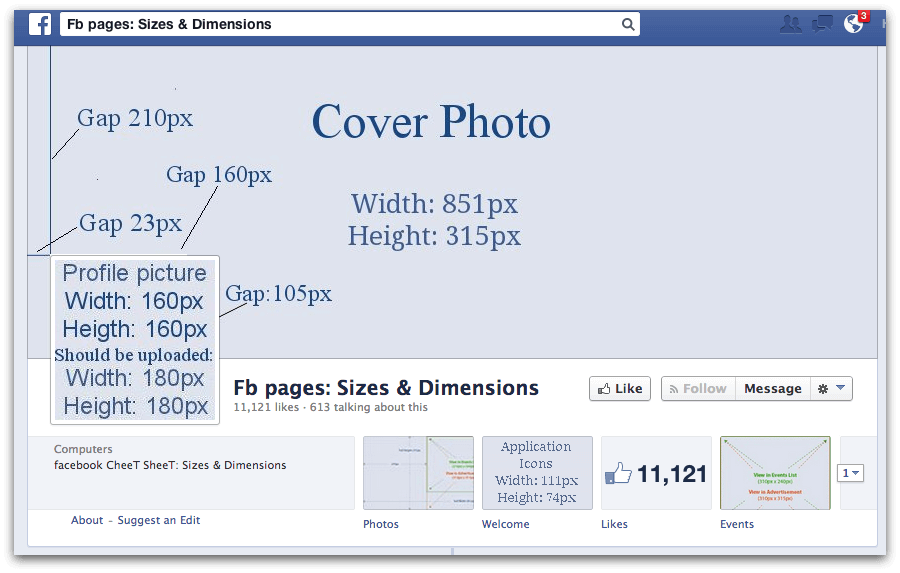900x573 pixels.
Task: Click the red notification badge showing 3
Action: [863, 16]
